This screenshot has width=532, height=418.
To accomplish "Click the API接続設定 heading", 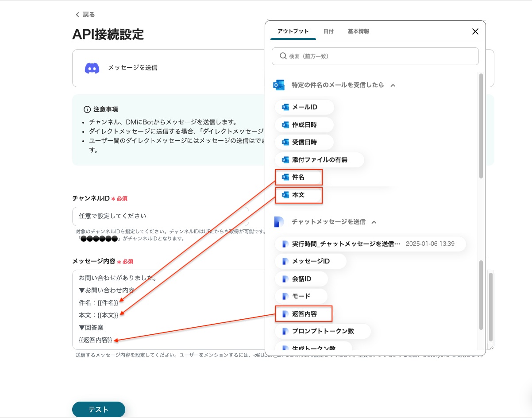I will pyautogui.click(x=108, y=34).
